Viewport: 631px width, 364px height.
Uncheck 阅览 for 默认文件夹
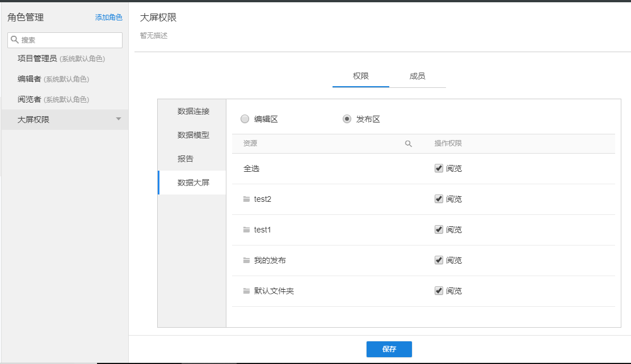(x=439, y=291)
